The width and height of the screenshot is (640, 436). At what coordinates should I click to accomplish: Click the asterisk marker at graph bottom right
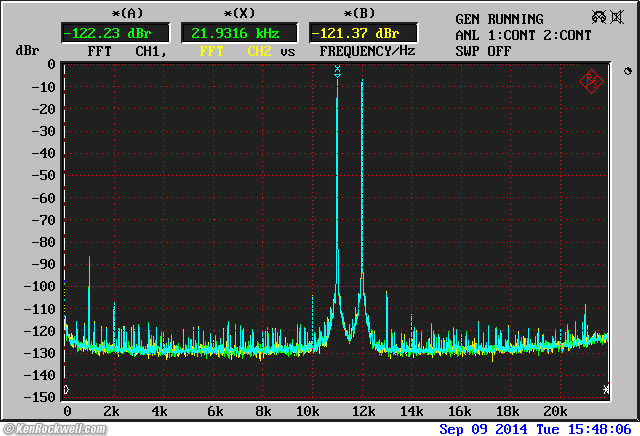606,388
